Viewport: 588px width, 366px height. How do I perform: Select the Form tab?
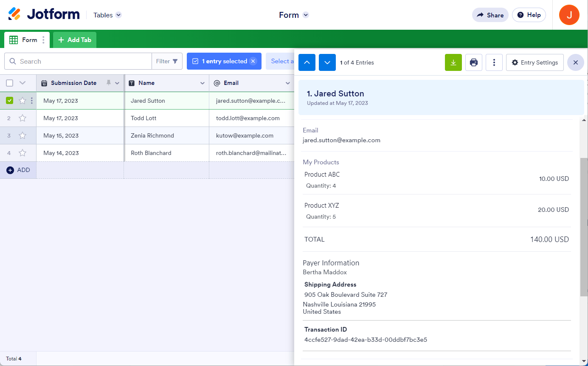[25, 40]
